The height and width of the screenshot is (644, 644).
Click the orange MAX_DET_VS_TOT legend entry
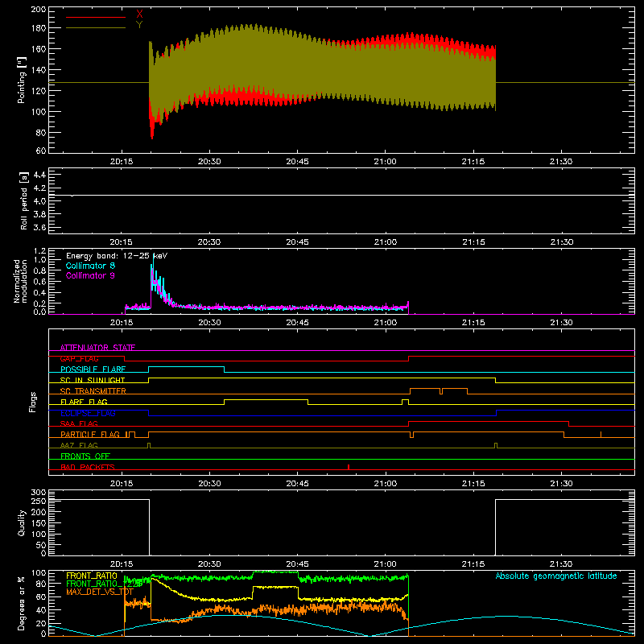tap(100, 592)
